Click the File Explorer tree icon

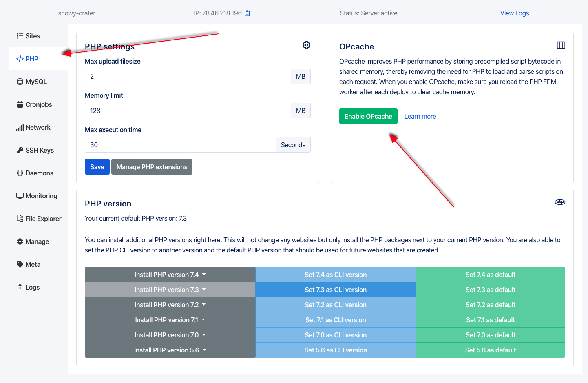pos(20,219)
